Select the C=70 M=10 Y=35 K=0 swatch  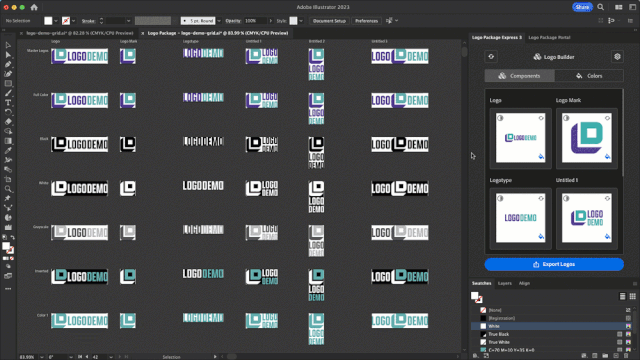(552, 350)
